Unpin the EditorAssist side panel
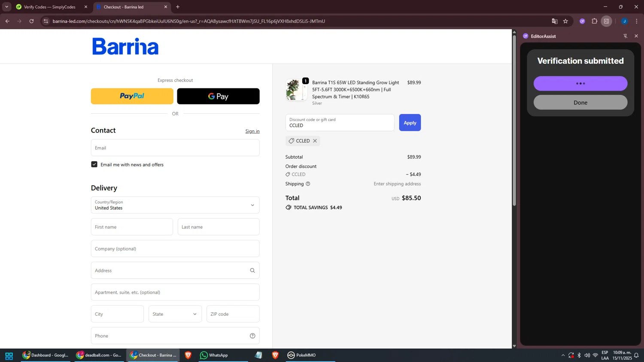The width and height of the screenshot is (644, 362). pyautogui.click(x=626, y=36)
